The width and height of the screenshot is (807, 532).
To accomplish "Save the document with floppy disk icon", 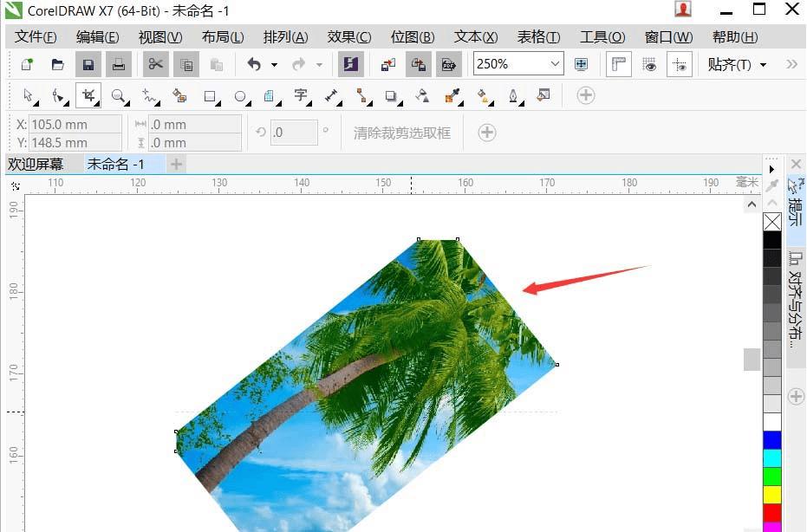I will coord(88,64).
